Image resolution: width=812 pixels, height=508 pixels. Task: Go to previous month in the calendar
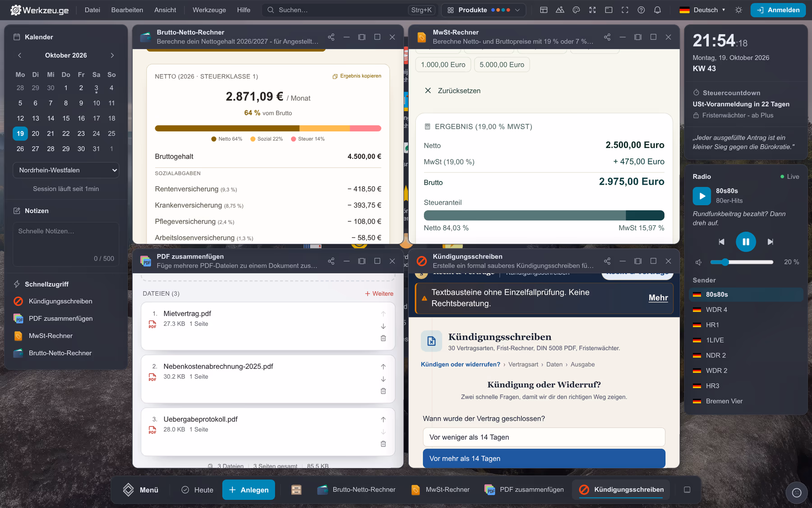tap(20, 56)
